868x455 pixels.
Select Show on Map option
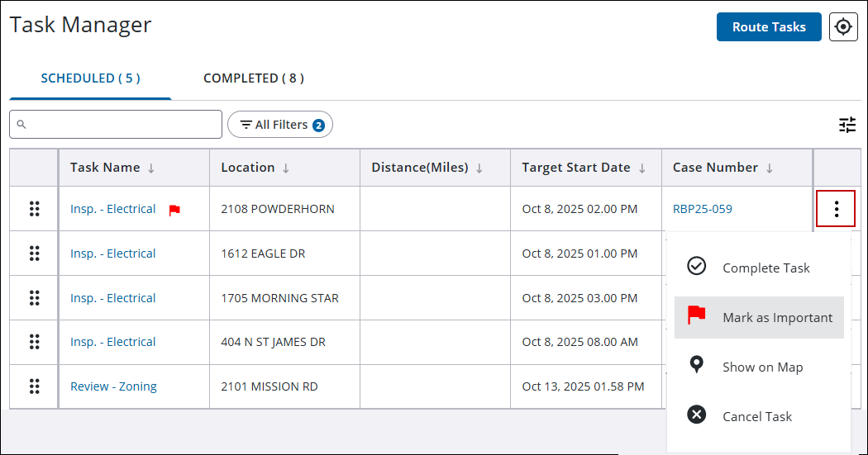click(x=762, y=367)
